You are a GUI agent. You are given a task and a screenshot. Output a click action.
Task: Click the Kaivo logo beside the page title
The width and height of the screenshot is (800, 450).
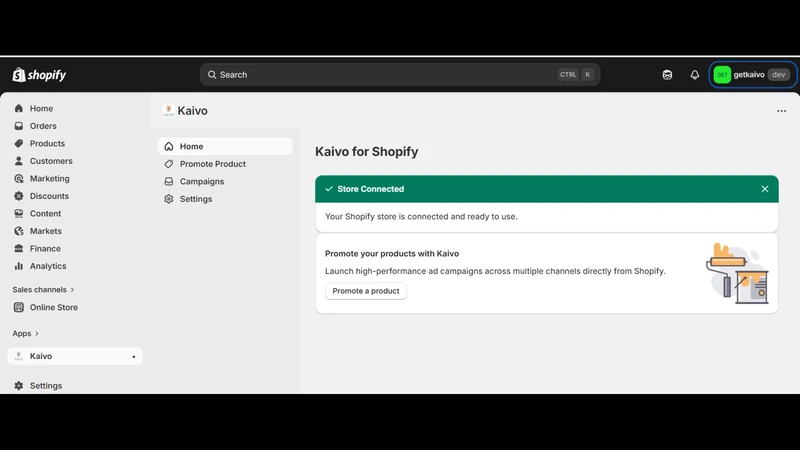pos(168,111)
